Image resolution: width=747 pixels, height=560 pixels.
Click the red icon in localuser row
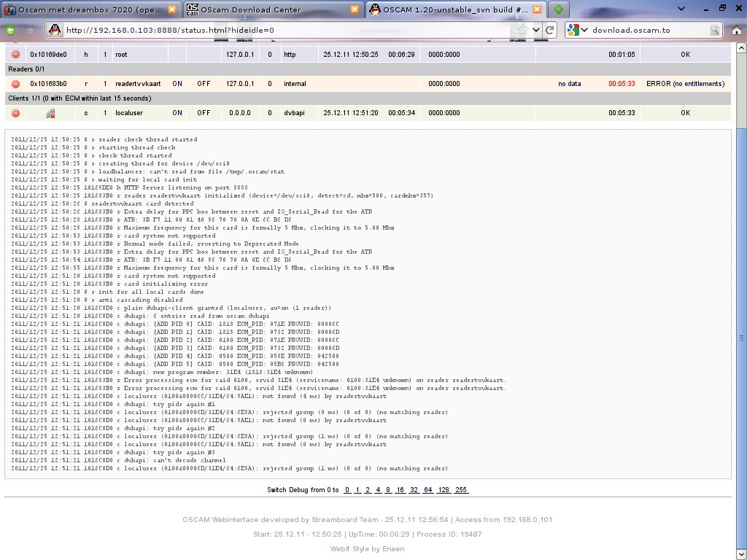pyautogui.click(x=15, y=113)
